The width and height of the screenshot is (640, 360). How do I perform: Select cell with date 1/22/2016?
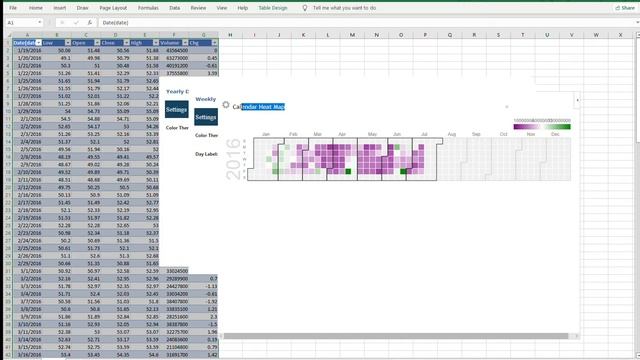coord(27,73)
